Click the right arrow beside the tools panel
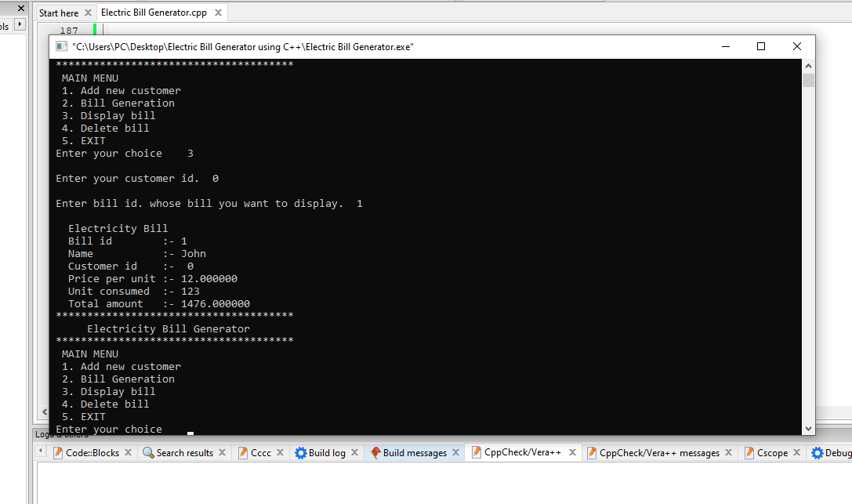The width and height of the screenshot is (852, 504). pyautogui.click(x=19, y=24)
